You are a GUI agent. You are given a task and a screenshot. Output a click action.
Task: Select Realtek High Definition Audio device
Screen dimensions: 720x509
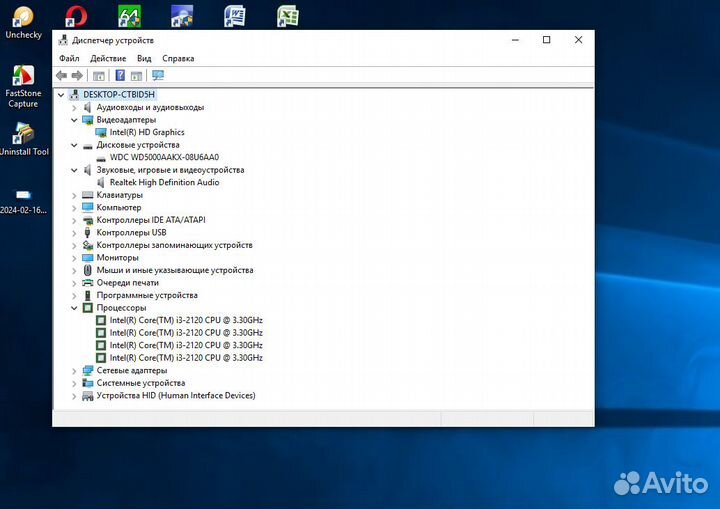164,182
